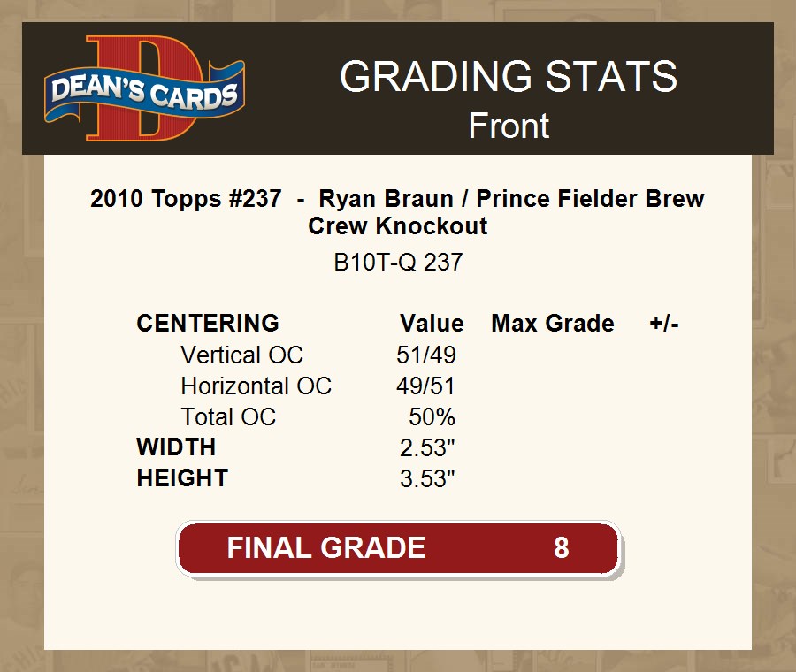Click the Dean's Cards logo
This screenshot has width=796, height=672.
click(144, 88)
